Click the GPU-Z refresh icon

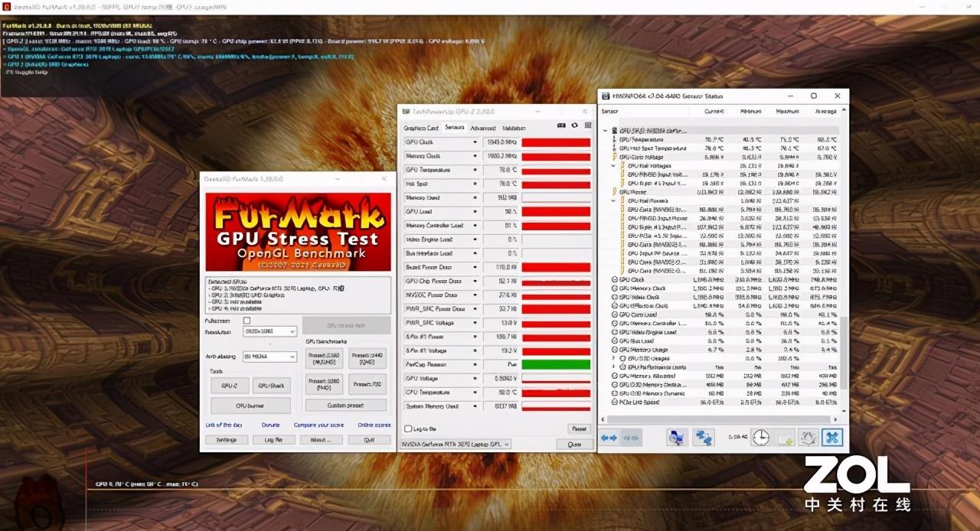click(573, 127)
